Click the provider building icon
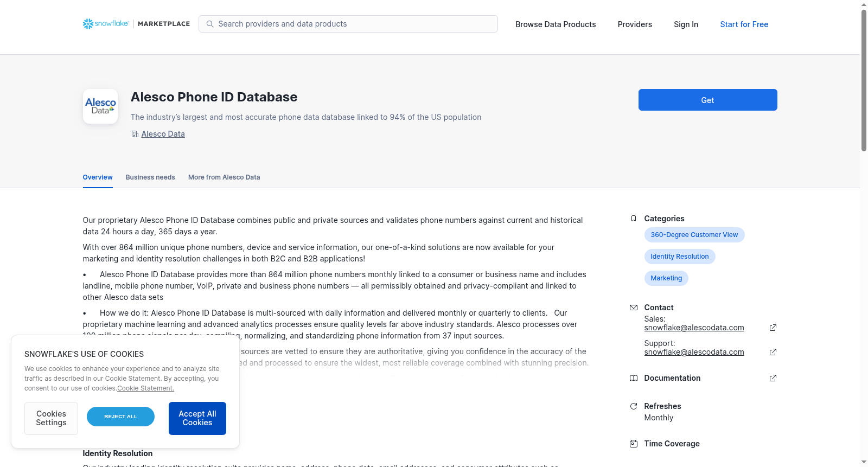 pyautogui.click(x=135, y=134)
